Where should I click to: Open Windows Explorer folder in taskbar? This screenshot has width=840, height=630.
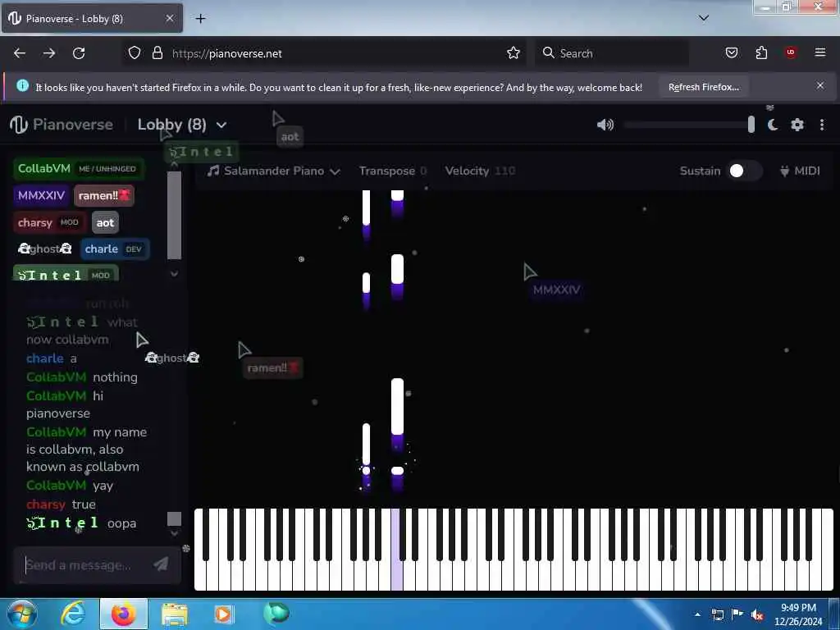175,614
